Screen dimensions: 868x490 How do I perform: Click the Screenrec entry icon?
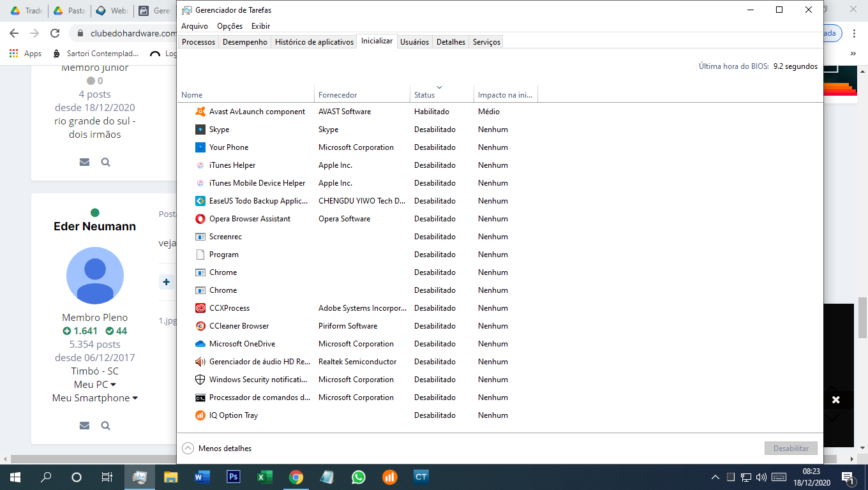[200, 237]
